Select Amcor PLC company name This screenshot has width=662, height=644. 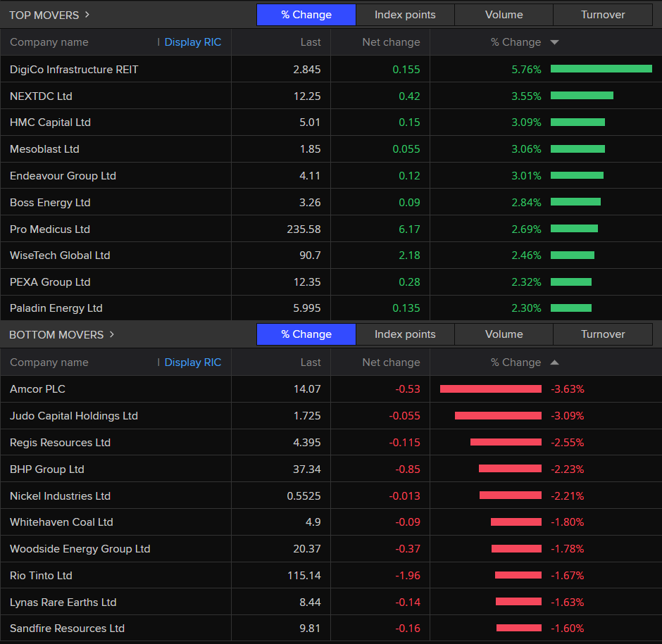click(x=37, y=389)
